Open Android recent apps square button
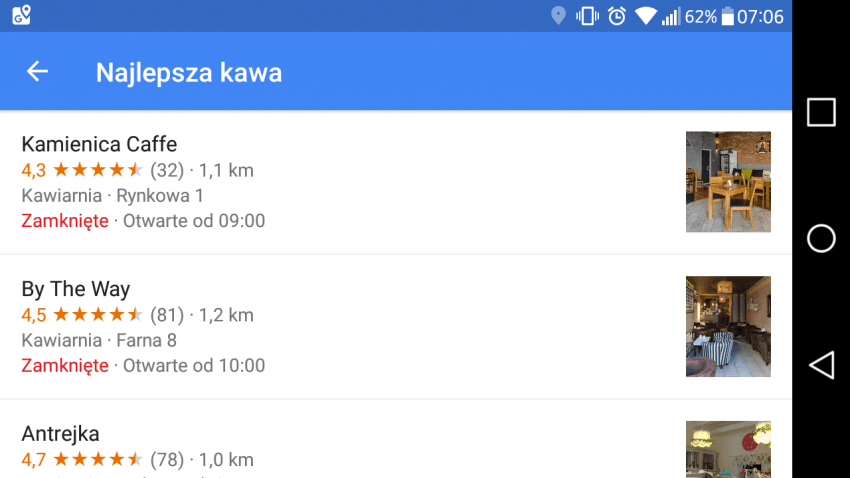The width and height of the screenshot is (850, 478). (821, 112)
